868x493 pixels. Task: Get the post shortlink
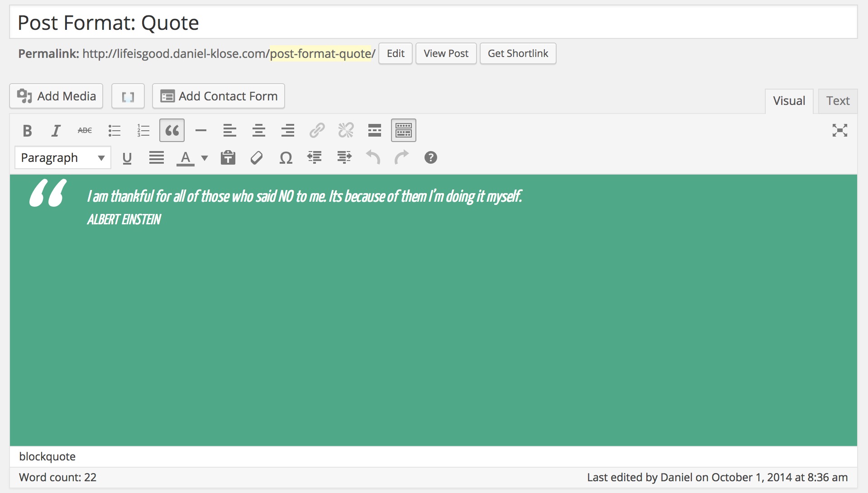(518, 53)
